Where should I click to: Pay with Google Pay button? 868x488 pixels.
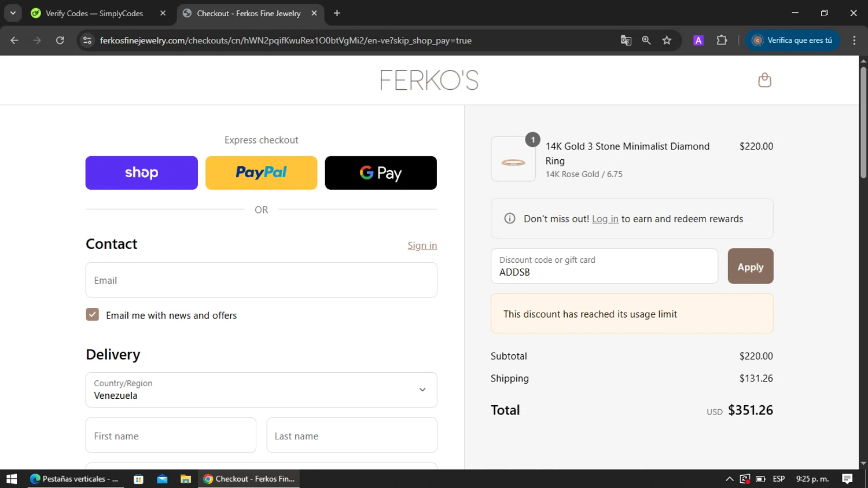coord(381,173)
